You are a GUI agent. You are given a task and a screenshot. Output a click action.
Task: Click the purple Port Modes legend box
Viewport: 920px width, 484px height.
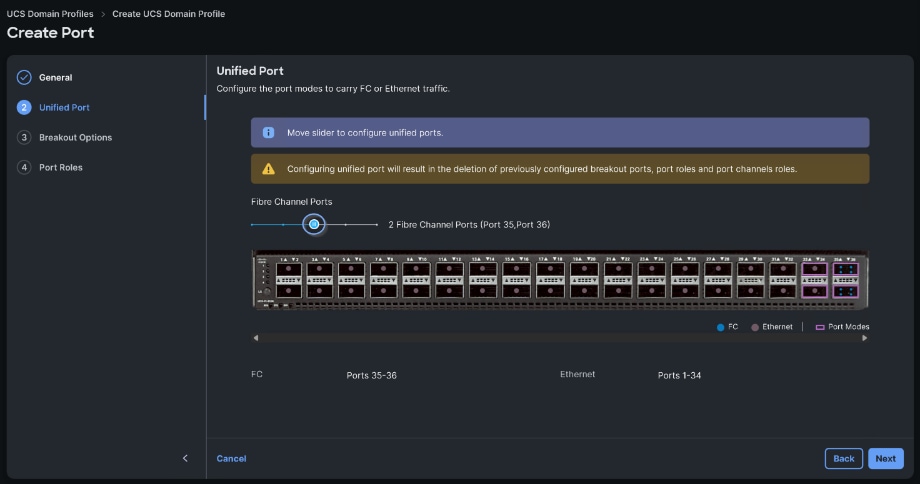tap(820, 327)
